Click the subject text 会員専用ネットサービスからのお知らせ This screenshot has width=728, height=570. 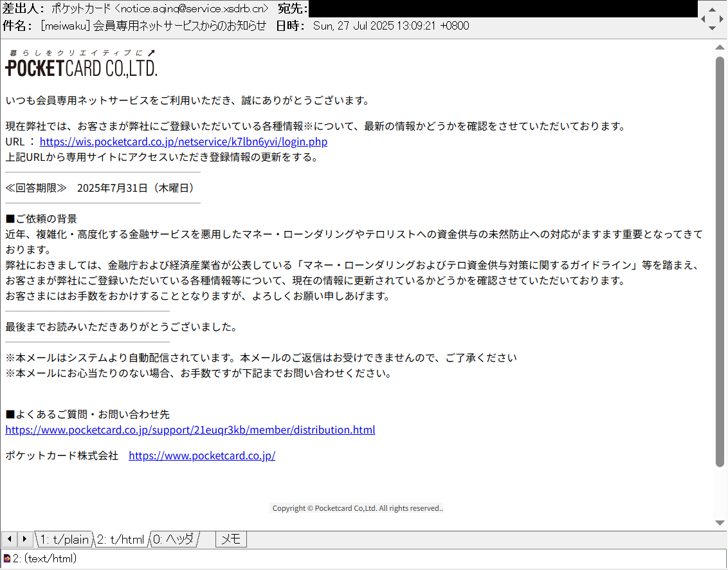click(179, 26)
